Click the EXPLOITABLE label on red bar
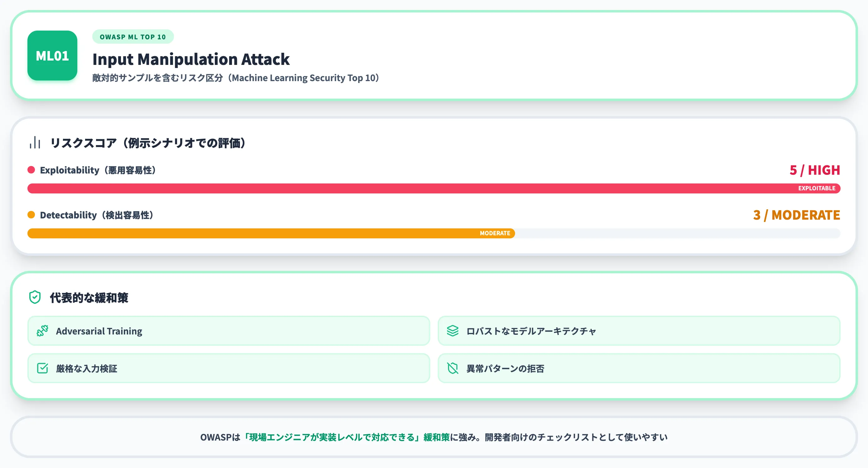 coord(817,188)
